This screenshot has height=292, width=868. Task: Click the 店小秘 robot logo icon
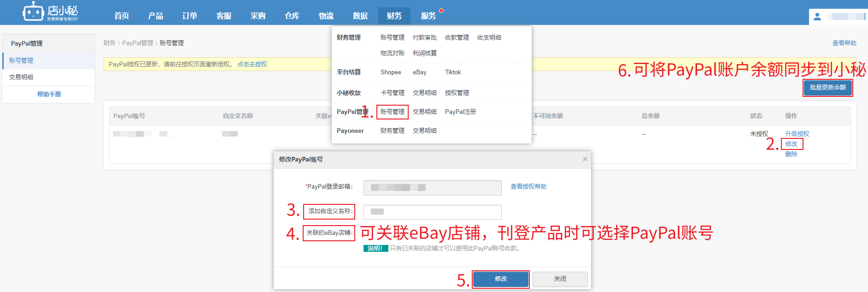[33, 11]
